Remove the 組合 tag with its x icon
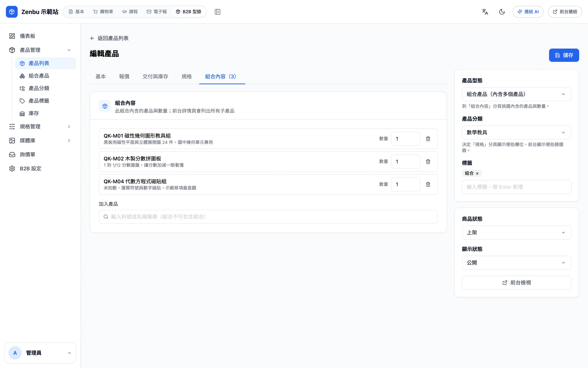588x368 pixels. point(477,173)
